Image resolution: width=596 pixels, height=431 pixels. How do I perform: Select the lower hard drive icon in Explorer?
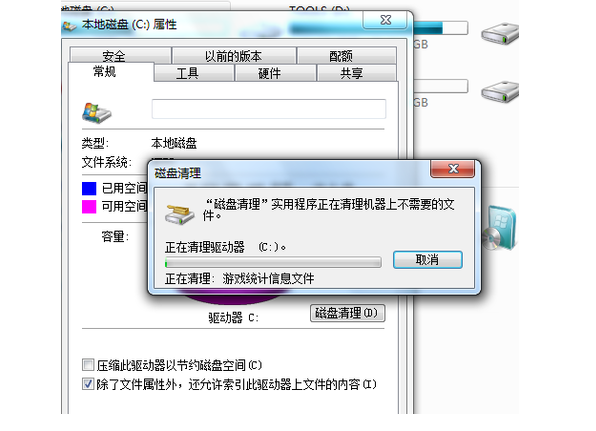pyautogui.click(x=499, y=92)
